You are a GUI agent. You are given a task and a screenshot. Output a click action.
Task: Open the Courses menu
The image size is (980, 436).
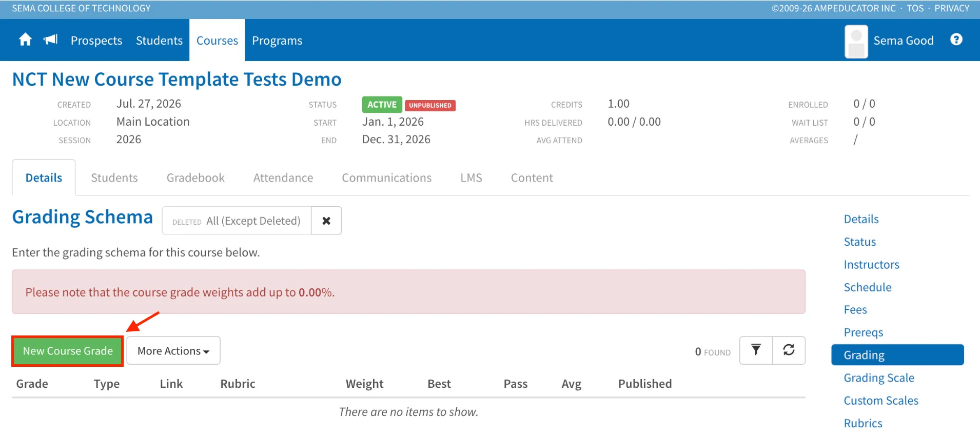coord(217,41)
